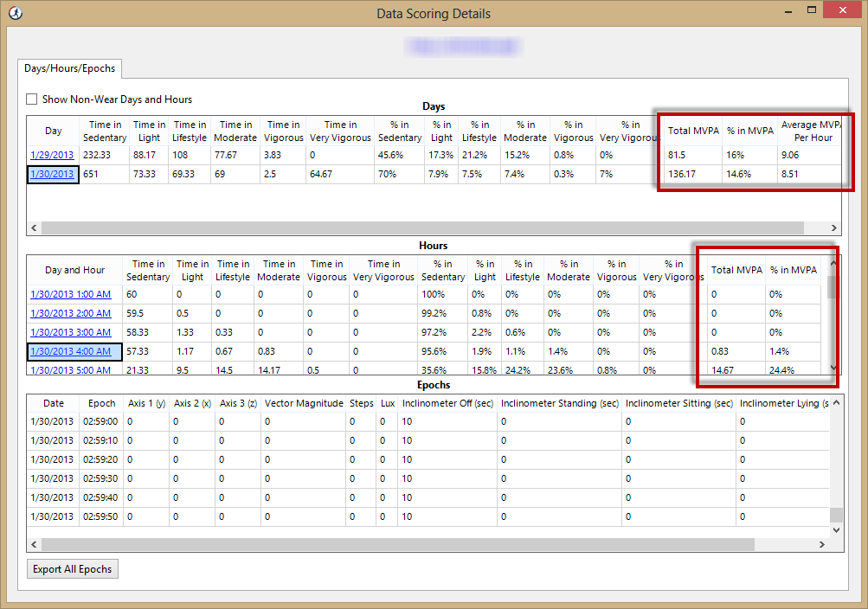868x609 pixels.
Task: Sort the Days table by Day column
Action: (x=52, y=131)
